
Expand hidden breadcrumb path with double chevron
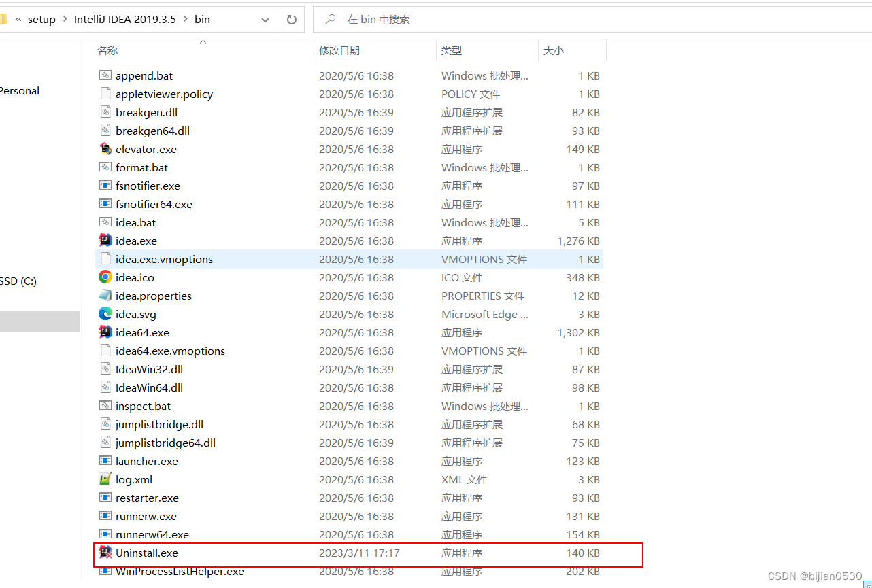click(x=18, y=20)
